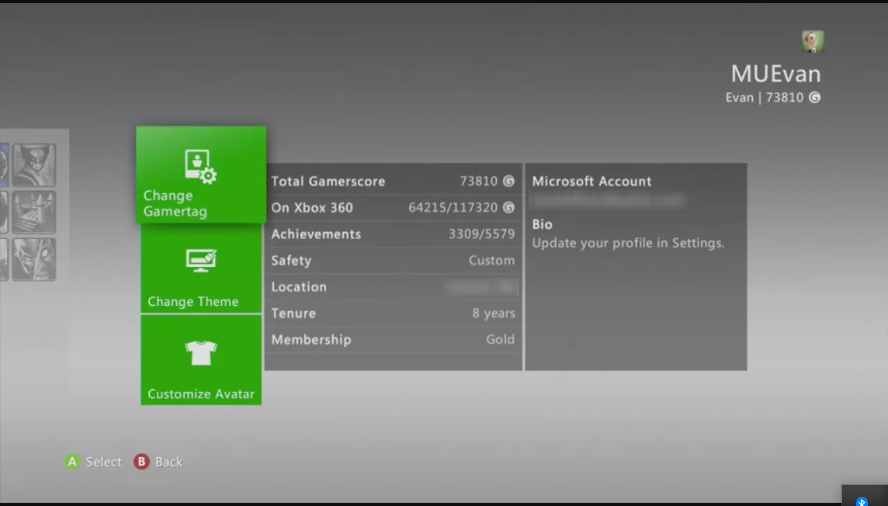Click the red B Back button hint
Image resolution: width=888 pixels, height=506 pixels.
pos(141,462)
